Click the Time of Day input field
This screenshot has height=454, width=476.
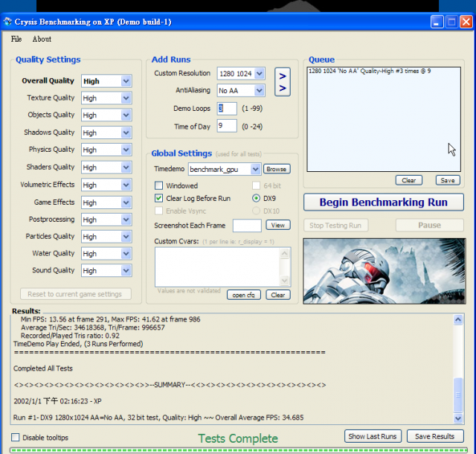click(x=227, y=126)
